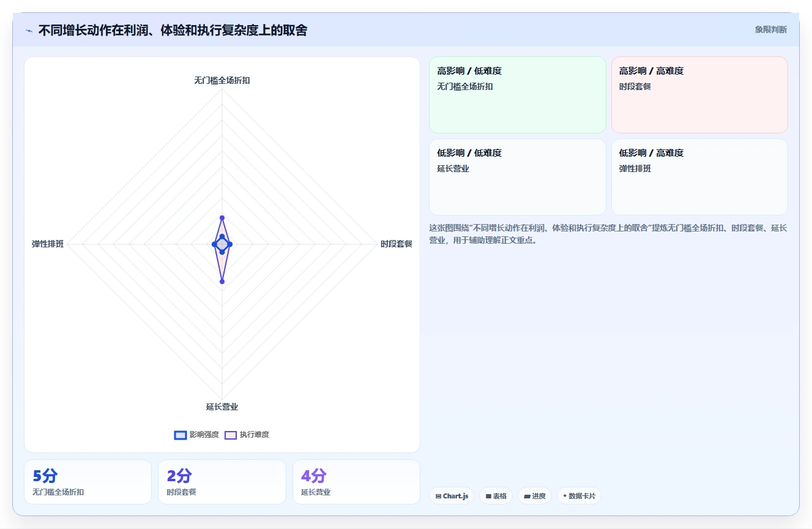812x529 pixels.
Task: Toggle 执行难度 legend item
Action: click(x=247, y=435)
